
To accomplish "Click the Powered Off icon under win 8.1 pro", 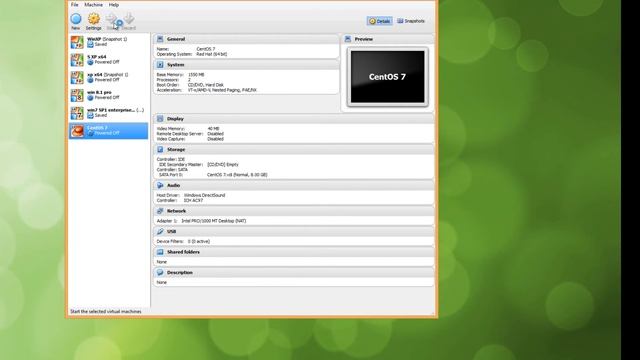I will click(90, 98).
